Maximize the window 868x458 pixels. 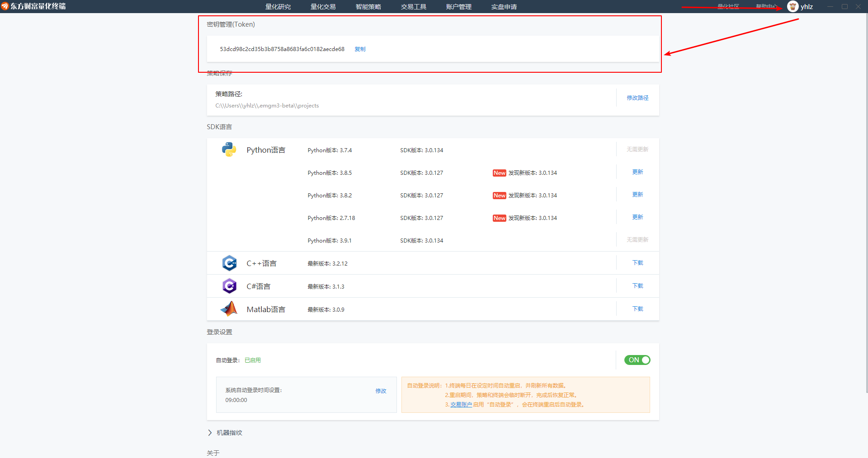(x=844, y=6)
